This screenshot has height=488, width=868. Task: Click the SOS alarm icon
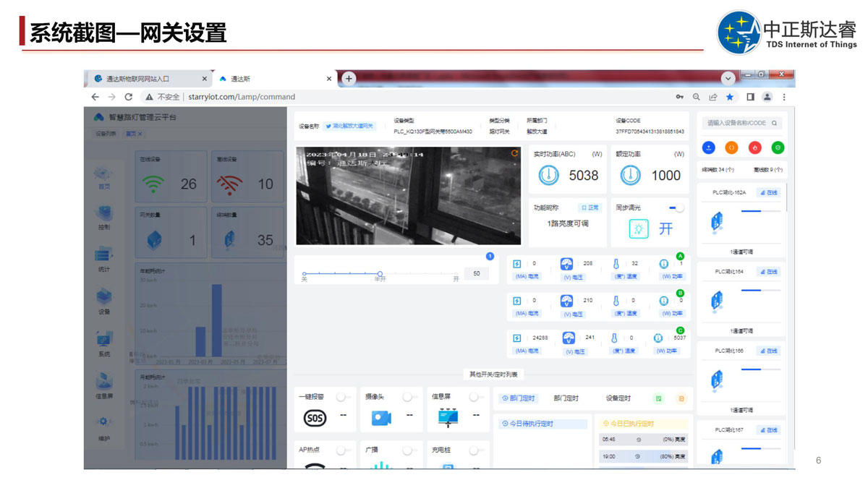click(x=315, y=418)
